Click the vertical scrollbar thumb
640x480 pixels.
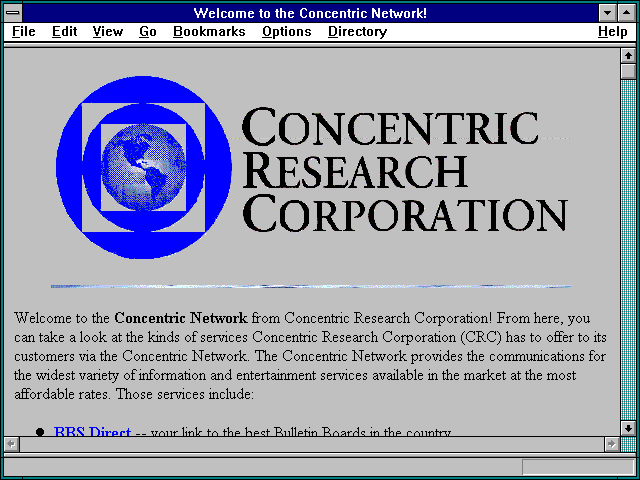coord(628,71)
